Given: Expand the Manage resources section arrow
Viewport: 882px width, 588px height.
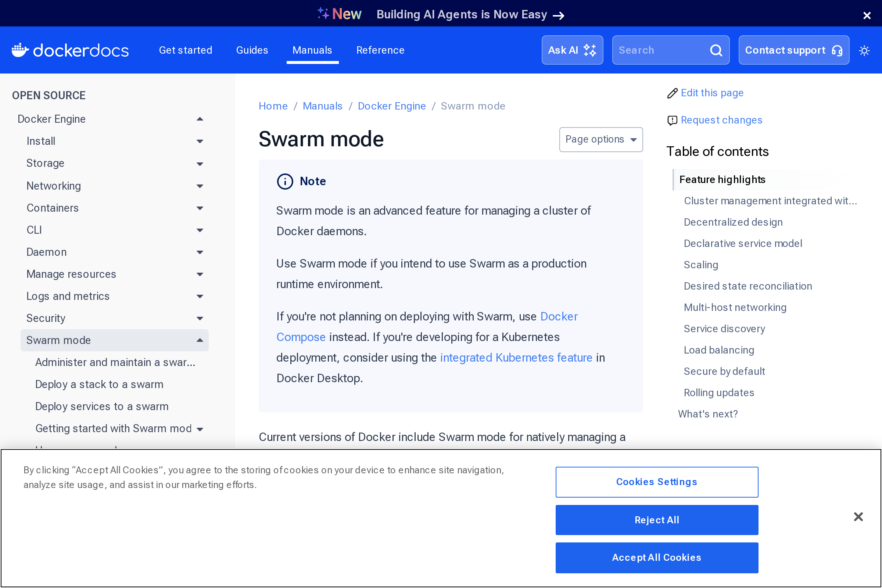Looking at the screenshot, I should [x=200, y=275].
